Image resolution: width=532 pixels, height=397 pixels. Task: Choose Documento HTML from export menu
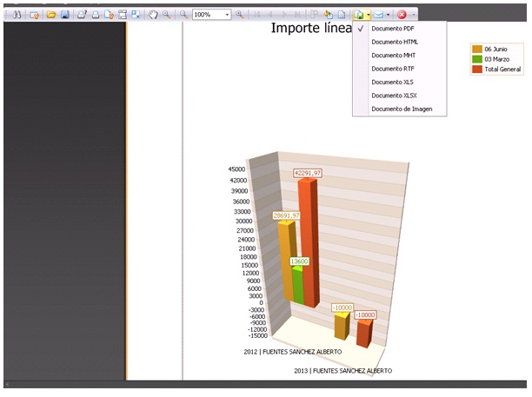[394, 42]
